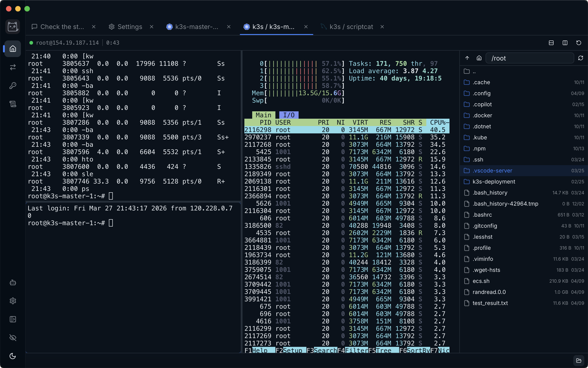Open the AI robot icon in sidebar

[13, 283]
